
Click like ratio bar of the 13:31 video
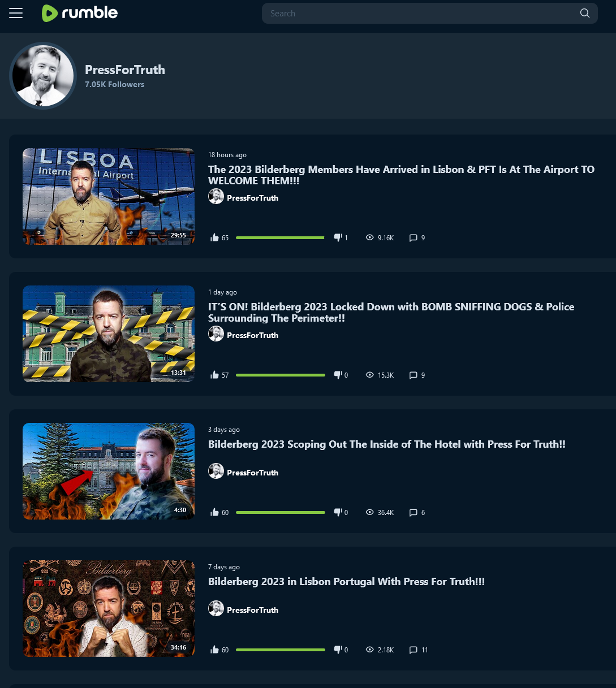coord(281,375)
